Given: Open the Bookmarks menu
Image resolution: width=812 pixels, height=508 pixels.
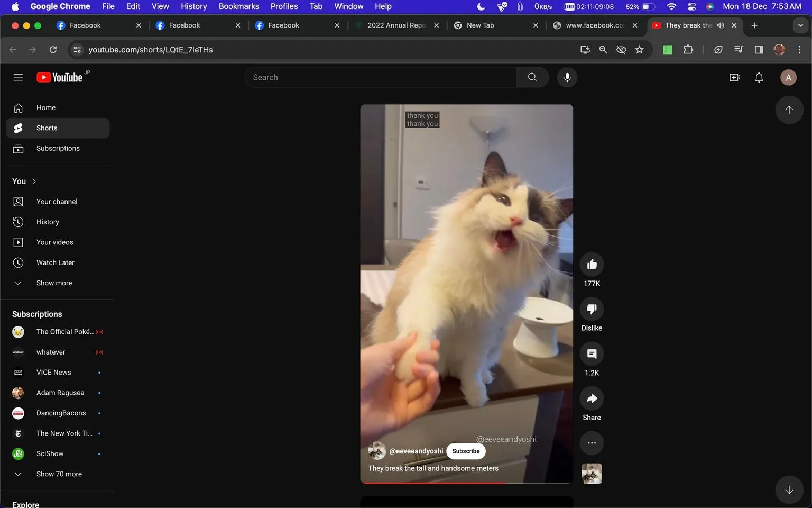Looking at the screenshot, I should coord(238,6).
